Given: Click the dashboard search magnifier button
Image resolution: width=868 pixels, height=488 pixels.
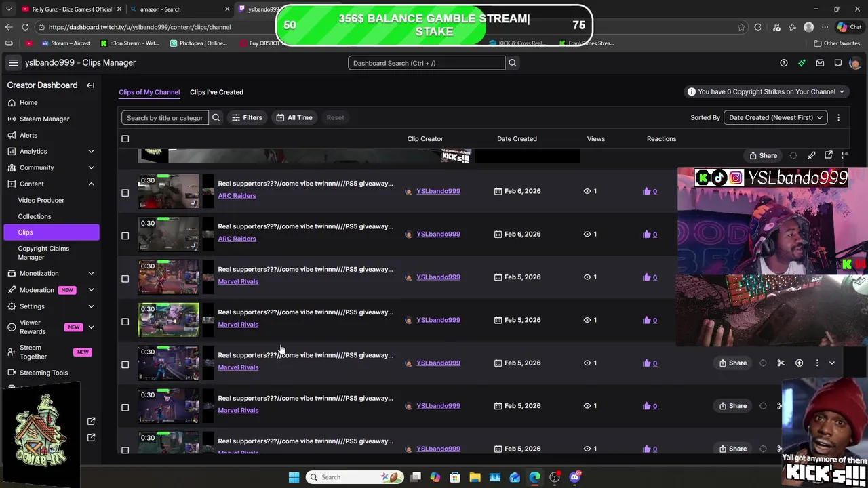Looking at the screenshot, I should (513, 63).
